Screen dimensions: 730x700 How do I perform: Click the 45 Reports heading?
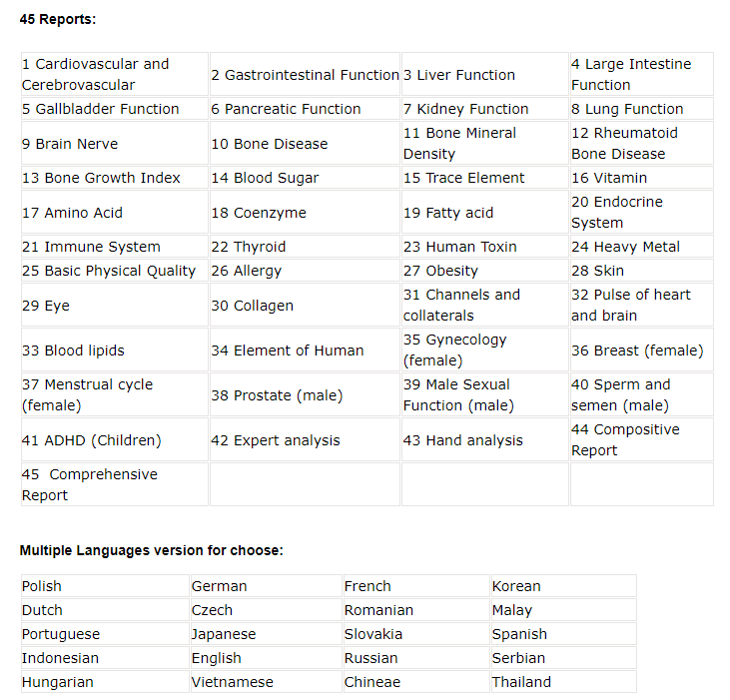58,20
